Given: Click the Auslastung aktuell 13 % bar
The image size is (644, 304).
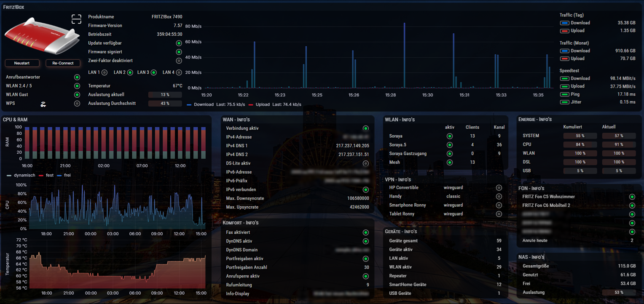Looking at the screenshot, I should coord(165,95).
